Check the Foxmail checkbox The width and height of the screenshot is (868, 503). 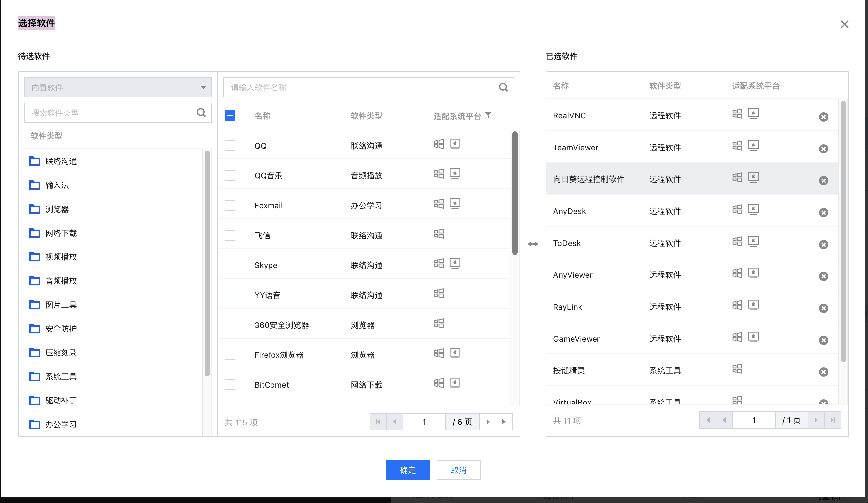tap(230, 205)
